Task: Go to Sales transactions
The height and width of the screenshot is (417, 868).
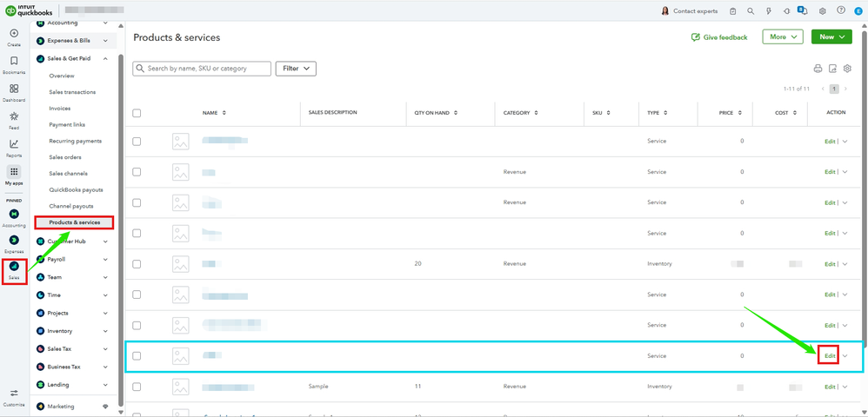Action: tap(72, 92)
